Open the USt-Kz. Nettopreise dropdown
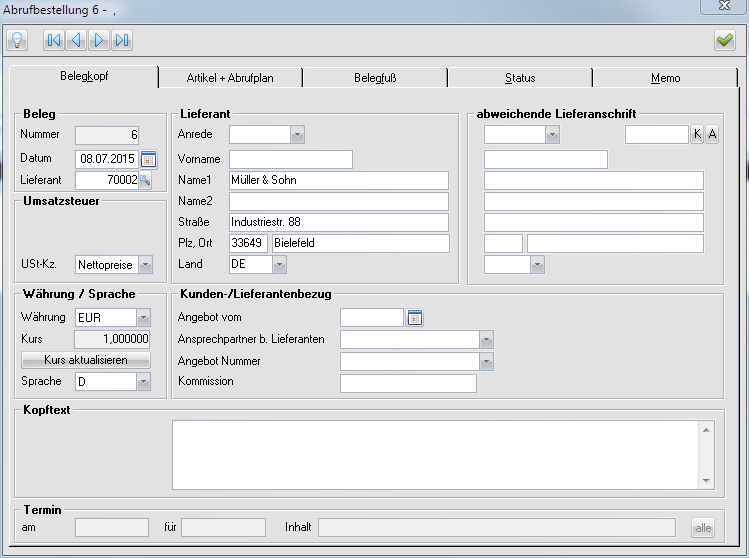The width and height of the screenshot is (749, 558). click(145, 264)
